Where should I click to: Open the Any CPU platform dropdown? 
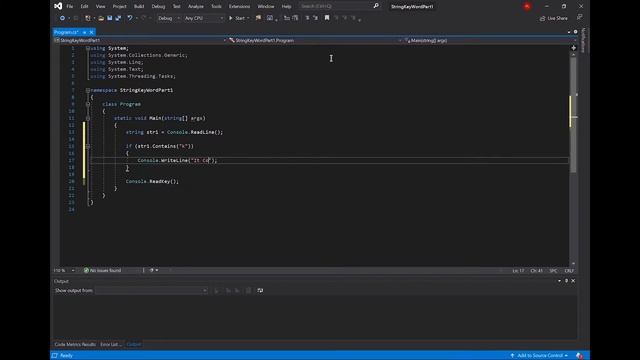click(x=204, y=18)
